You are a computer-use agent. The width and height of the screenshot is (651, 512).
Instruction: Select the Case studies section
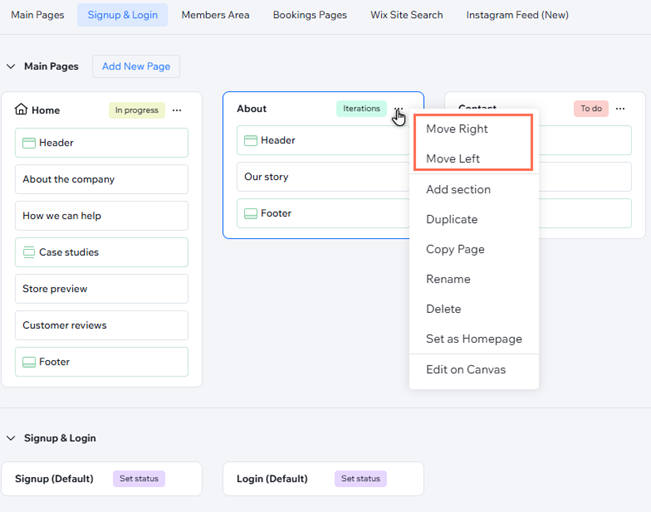click(x=102, y=252)
